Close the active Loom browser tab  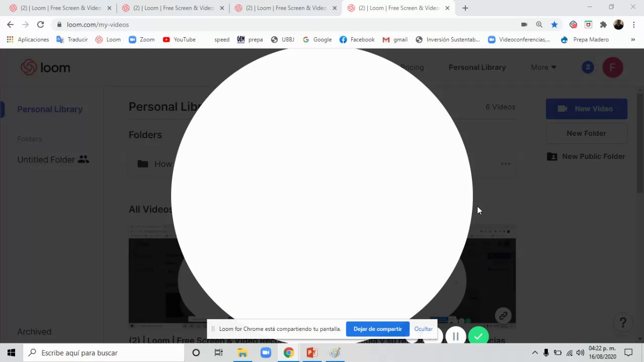pyautogui.click(x=447, y=8)
